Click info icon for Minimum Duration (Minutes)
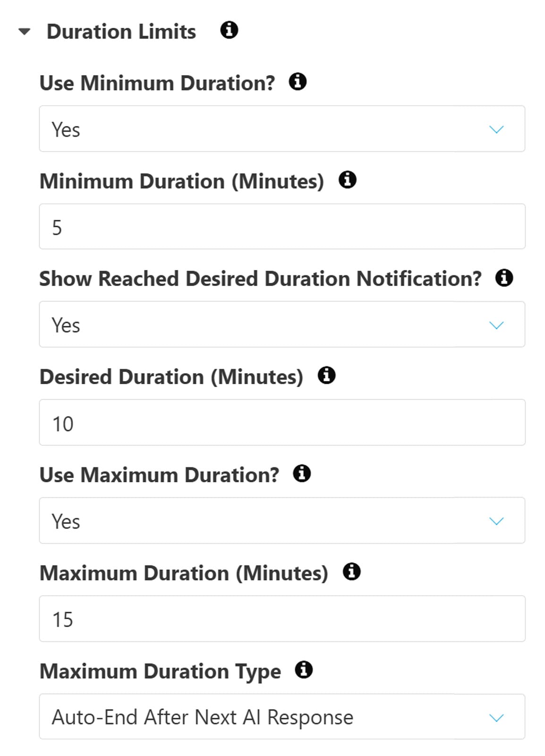This screenshot has height=756, width=545. click(x=348, y=180)
